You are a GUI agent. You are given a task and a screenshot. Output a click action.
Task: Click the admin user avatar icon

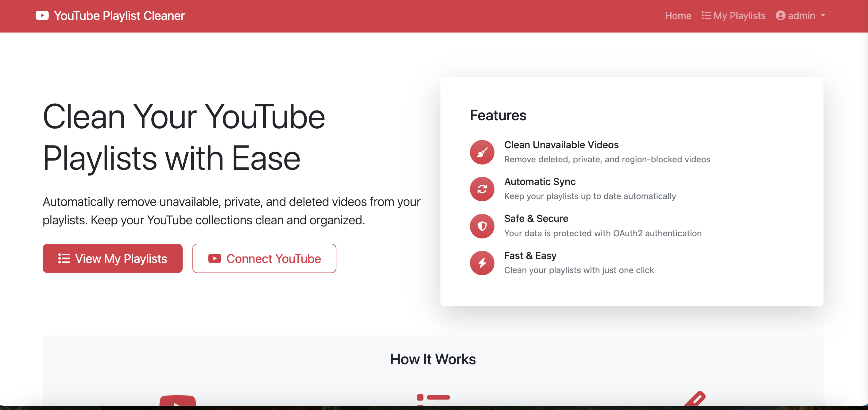pos(781,15)
